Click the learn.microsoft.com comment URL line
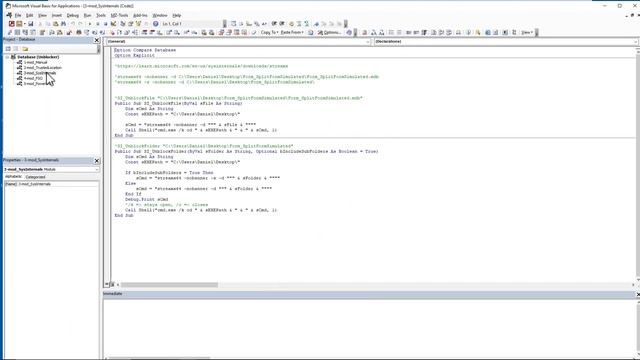Image resolution: width=640 pixels, height=360 pixels. [x=201, y=66]
